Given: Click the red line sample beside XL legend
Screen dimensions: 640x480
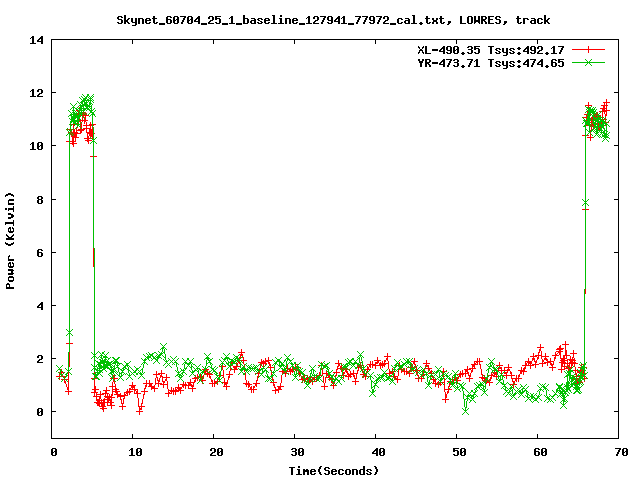Looking at the screenshot, I should pyautogui.click(x=588, y=50).
